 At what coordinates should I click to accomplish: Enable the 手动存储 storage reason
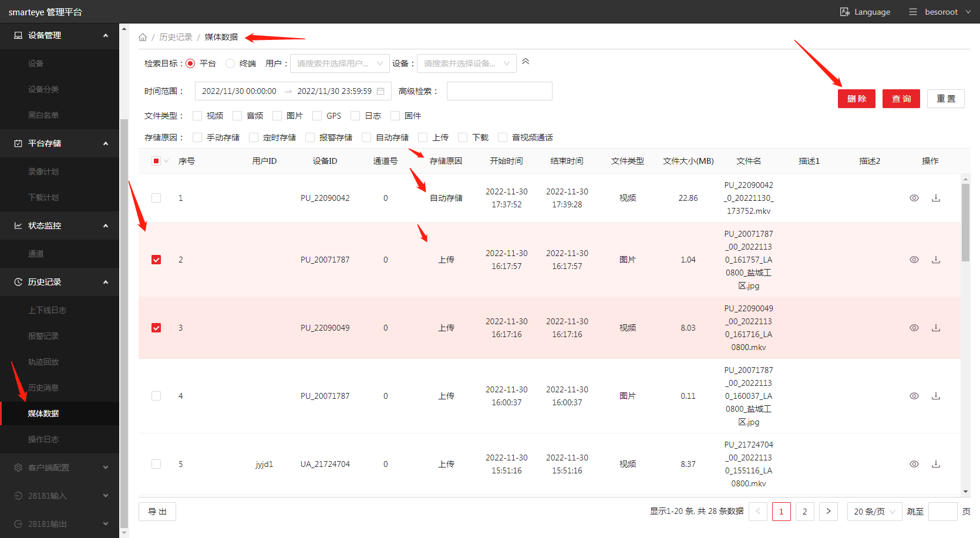(x=197, y=137)
